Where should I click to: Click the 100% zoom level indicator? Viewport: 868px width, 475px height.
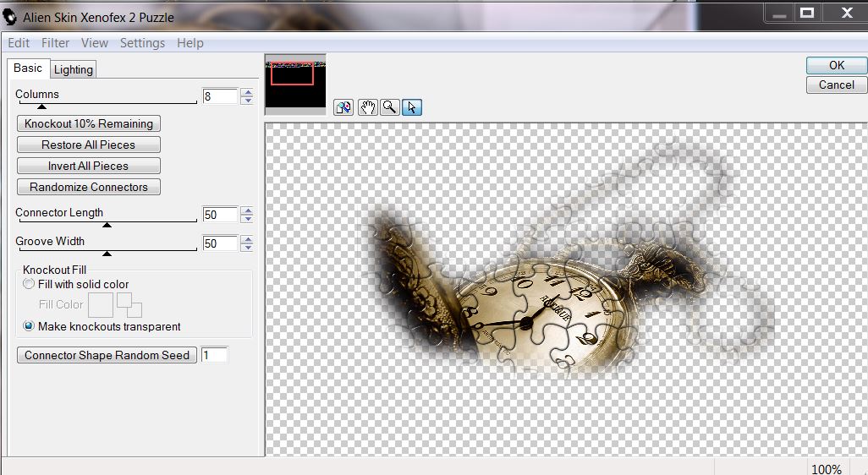click(826, 469)
